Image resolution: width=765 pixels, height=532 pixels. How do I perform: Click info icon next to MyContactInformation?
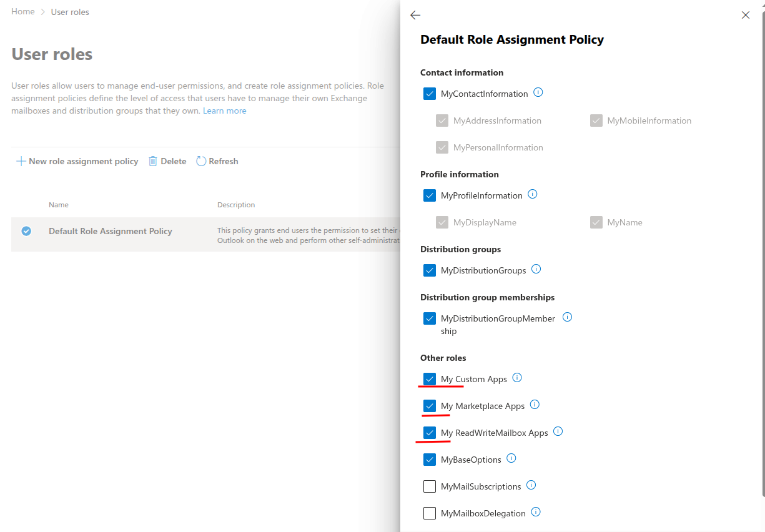point(538,93)
